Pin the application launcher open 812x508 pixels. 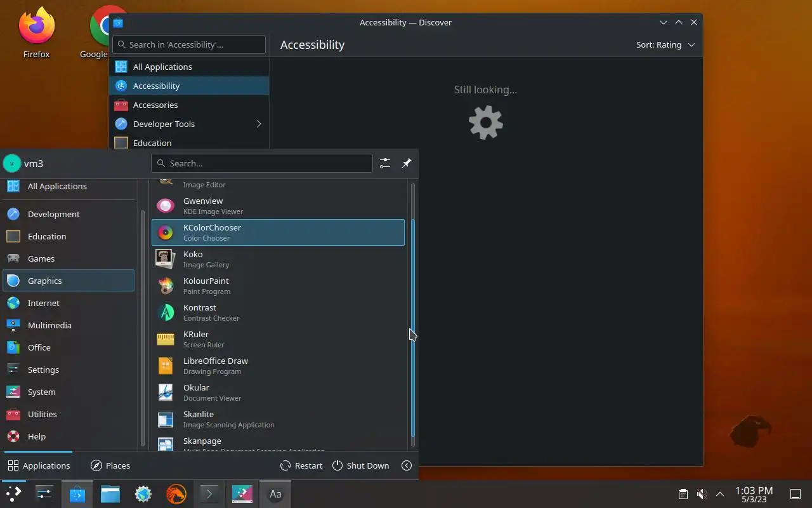click(x=407, y=163)
